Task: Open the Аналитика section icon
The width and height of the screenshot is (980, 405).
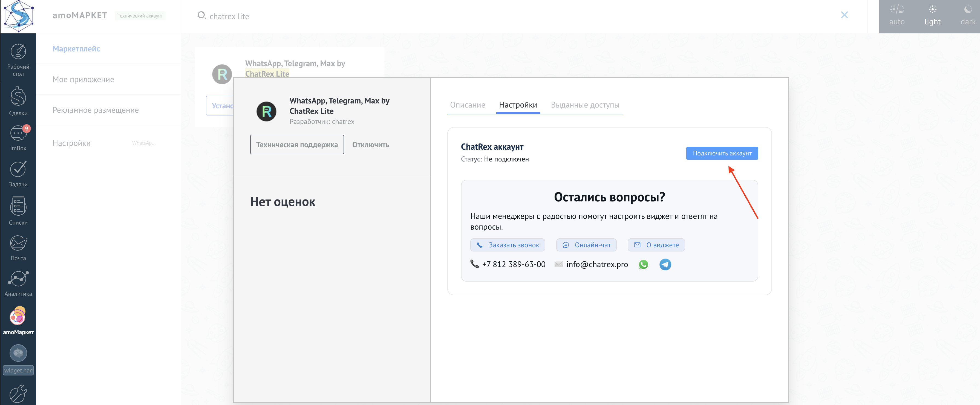Action: [18, 279]
